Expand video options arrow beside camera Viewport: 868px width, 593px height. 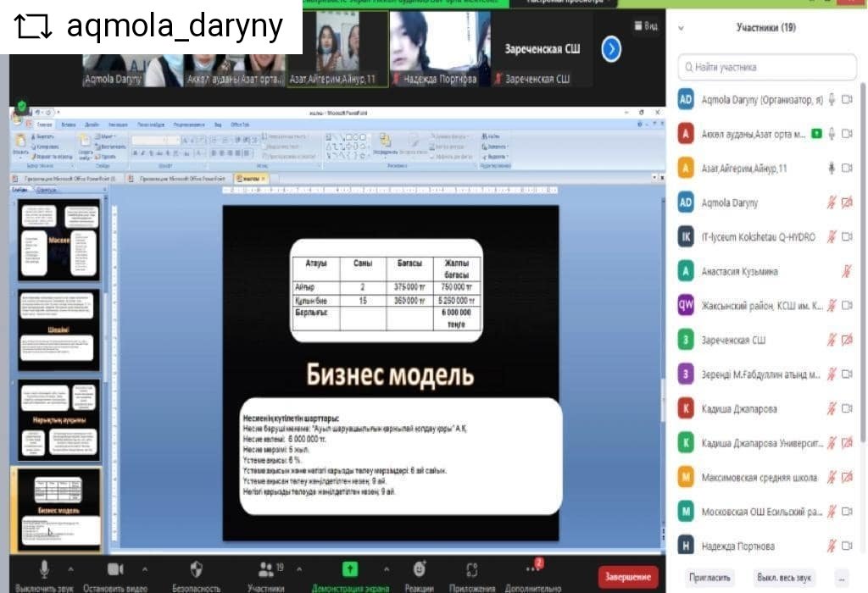click(x=144, y=568)
